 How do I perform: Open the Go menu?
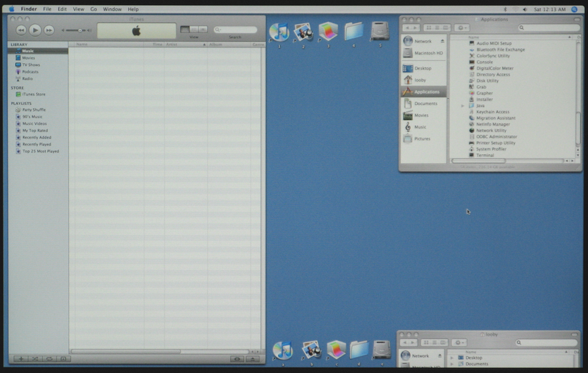pos(94,9)
